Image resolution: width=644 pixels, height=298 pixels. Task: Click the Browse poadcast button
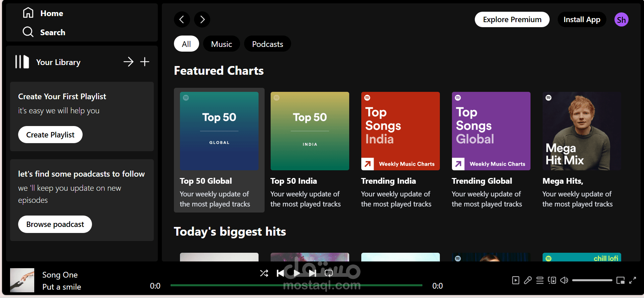pyautogui.click(x=55, y=224)
